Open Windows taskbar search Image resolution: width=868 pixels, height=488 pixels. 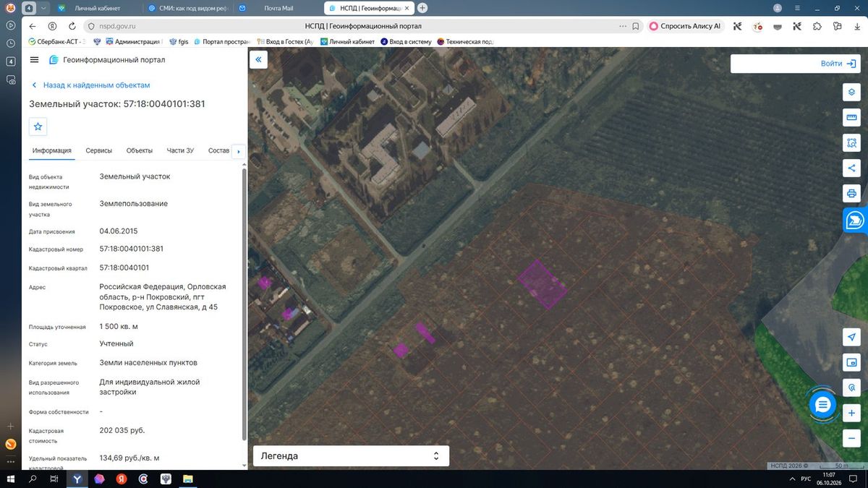pyautogui.click(x=33, y=479)
